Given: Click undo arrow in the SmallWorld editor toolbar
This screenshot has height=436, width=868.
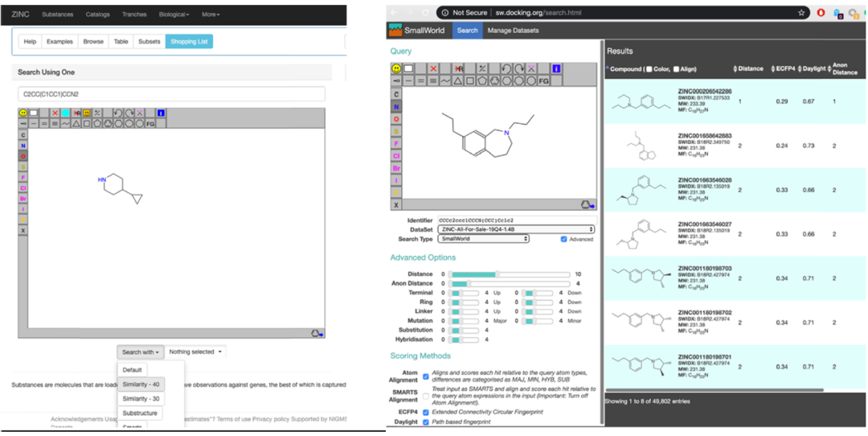Looking at the screenshot, I should (x=506, y=68).
